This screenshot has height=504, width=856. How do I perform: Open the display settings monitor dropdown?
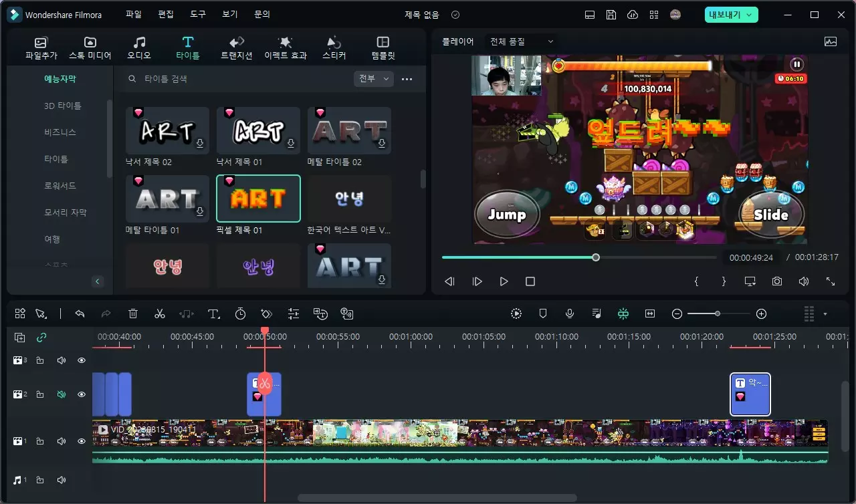click(x=750, y=281)
